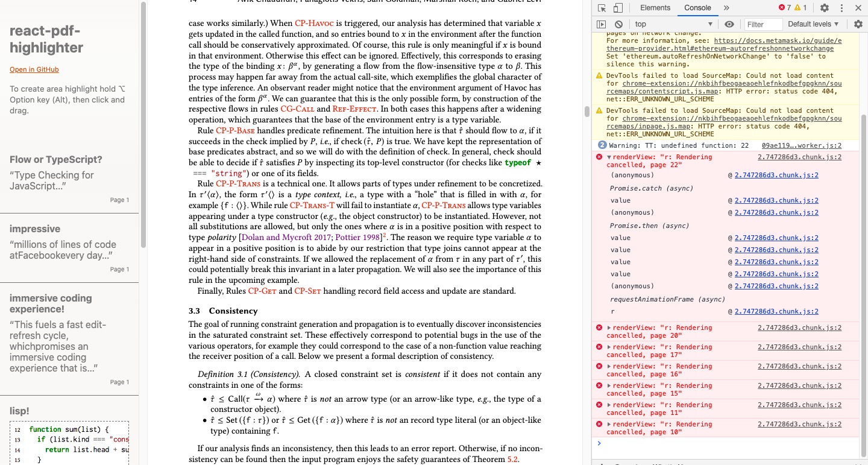Open the 09ae119 worker.js source link
Image resolution: width=868 pixels, height=465 pixels.
[808, 145]
